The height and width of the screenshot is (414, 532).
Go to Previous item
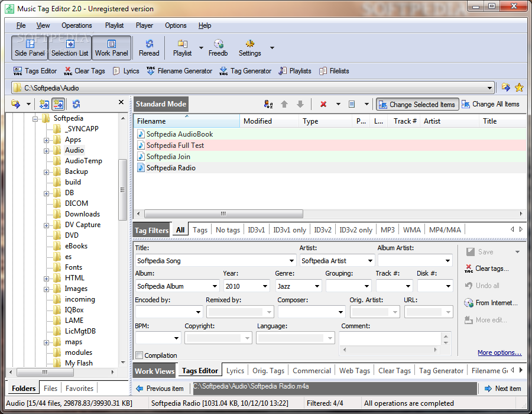point(160,389)
